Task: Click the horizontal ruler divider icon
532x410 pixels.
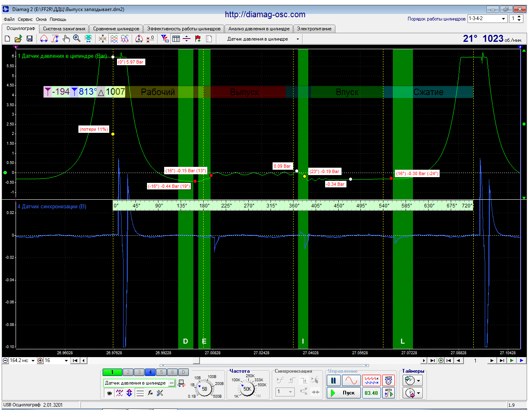Action: [187, 39]
